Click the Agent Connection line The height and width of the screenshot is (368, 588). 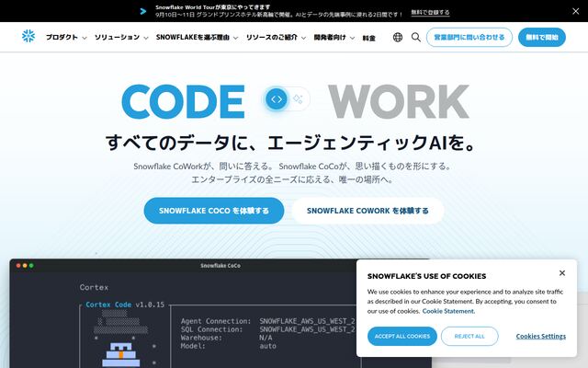click(267, 321)
